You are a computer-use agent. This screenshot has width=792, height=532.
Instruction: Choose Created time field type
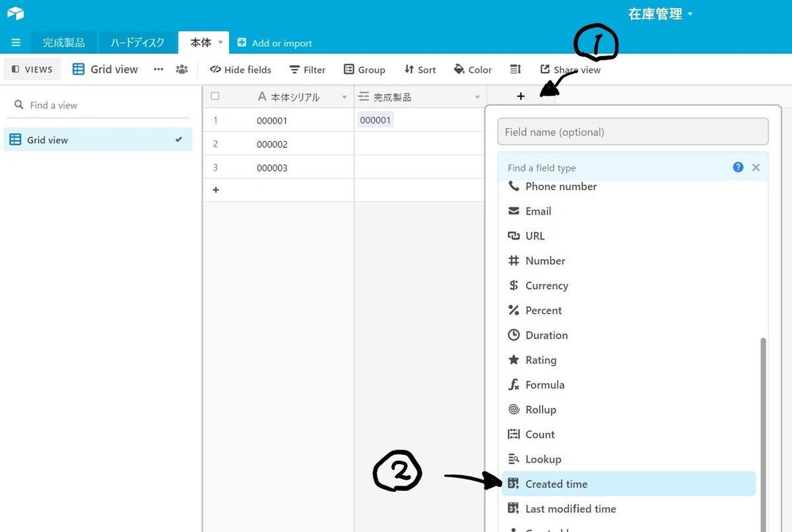coord(628,484)
